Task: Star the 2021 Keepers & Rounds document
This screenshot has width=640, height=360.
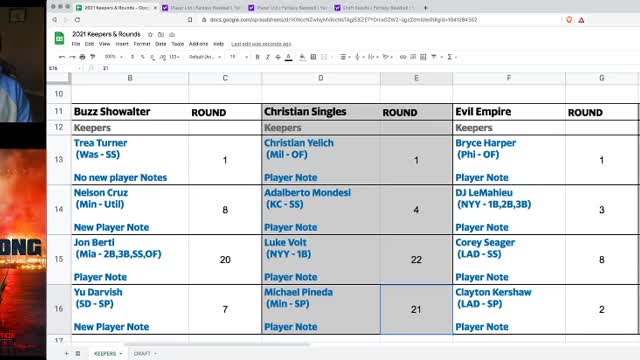Action: point(150,34)
